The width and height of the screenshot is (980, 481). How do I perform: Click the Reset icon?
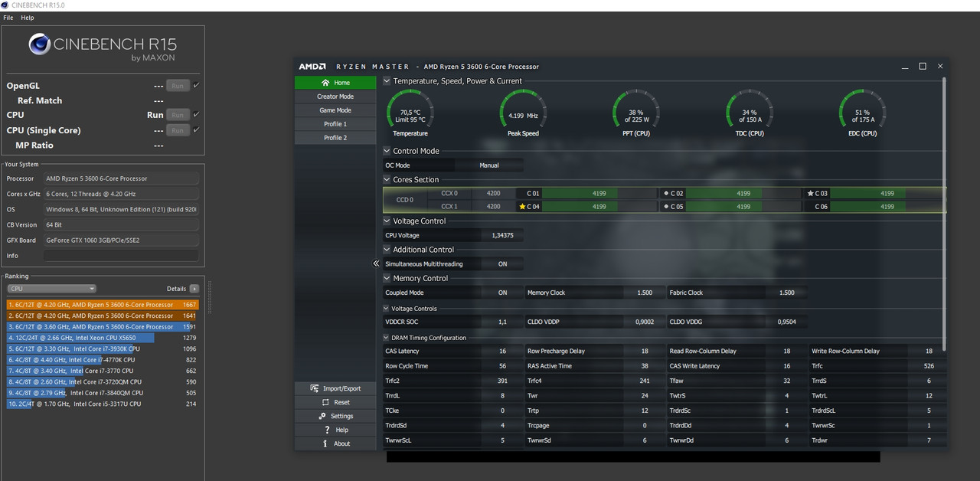pos(326,402)
